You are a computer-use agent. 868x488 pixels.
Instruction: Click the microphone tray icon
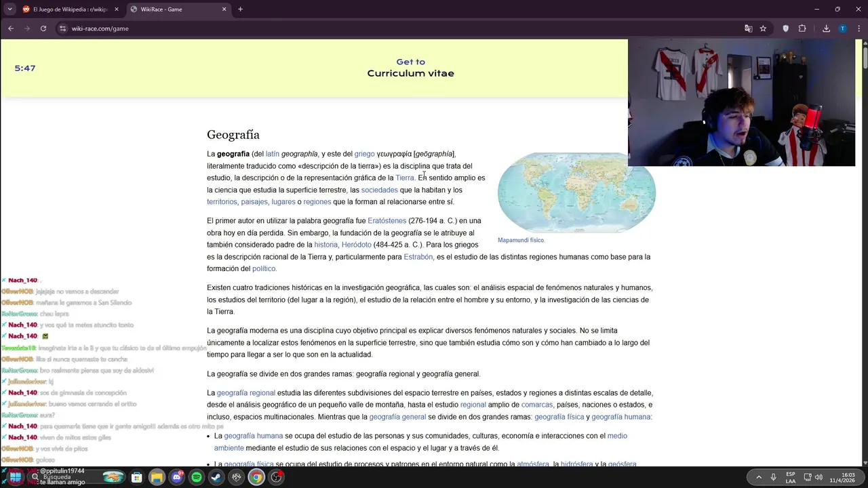(x=773, y=477)
